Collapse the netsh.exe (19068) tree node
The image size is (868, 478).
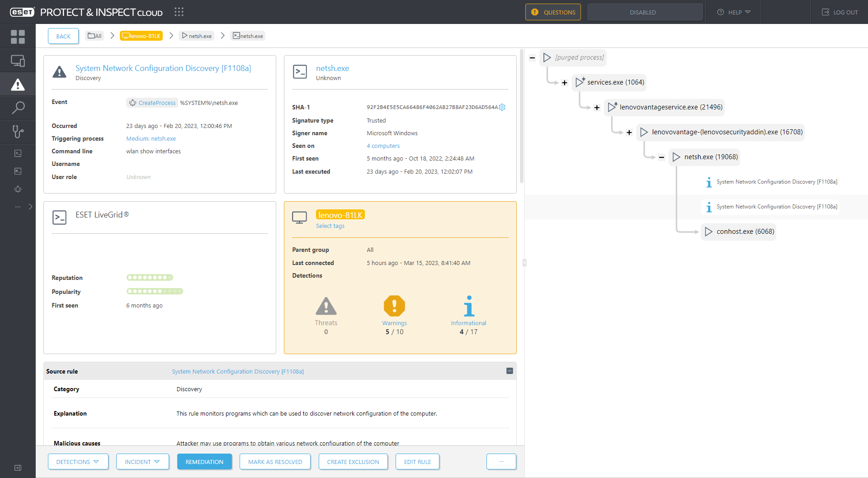click(661, 157)
